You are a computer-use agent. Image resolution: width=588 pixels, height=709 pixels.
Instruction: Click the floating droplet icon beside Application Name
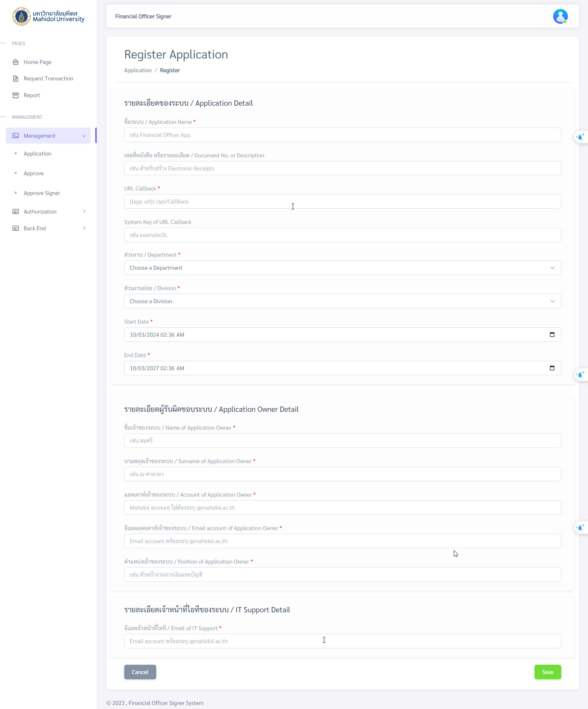click(580, 137)
